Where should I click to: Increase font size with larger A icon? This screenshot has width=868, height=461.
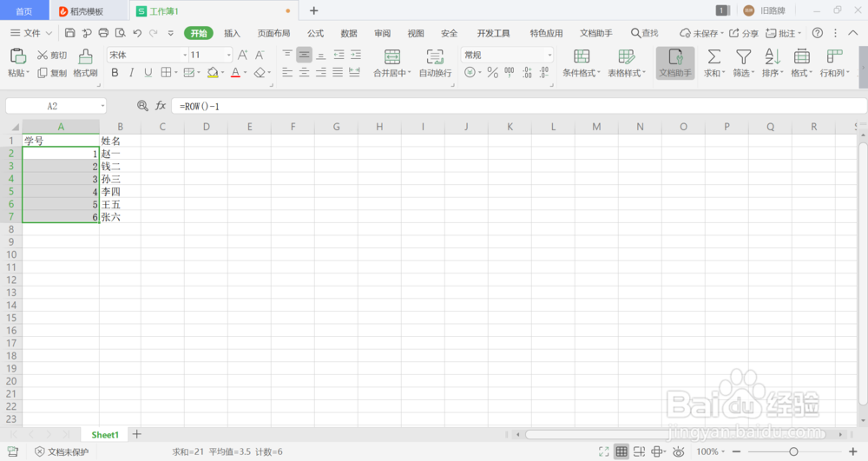click(x=242, y=55)
